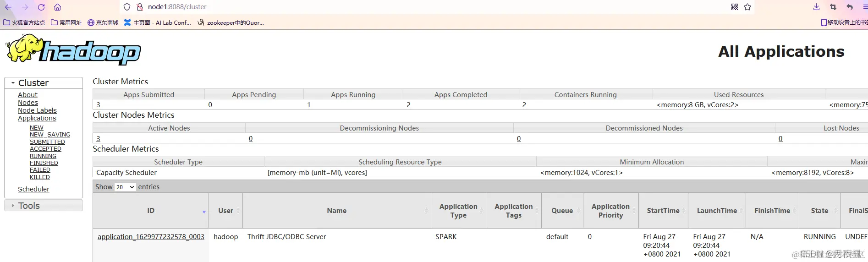The height and width of the screenshot is (262, 868).
Task: Sort the table by State column
Action: 819,211
